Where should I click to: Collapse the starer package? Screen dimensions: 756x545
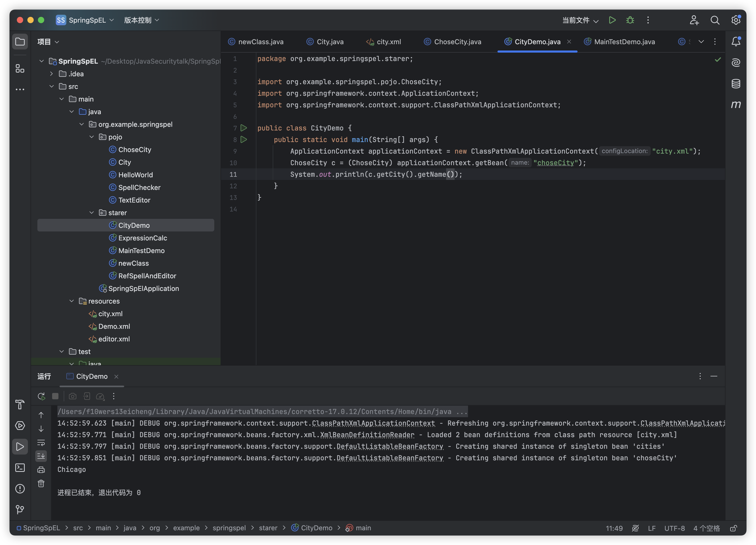pos(92,213)
